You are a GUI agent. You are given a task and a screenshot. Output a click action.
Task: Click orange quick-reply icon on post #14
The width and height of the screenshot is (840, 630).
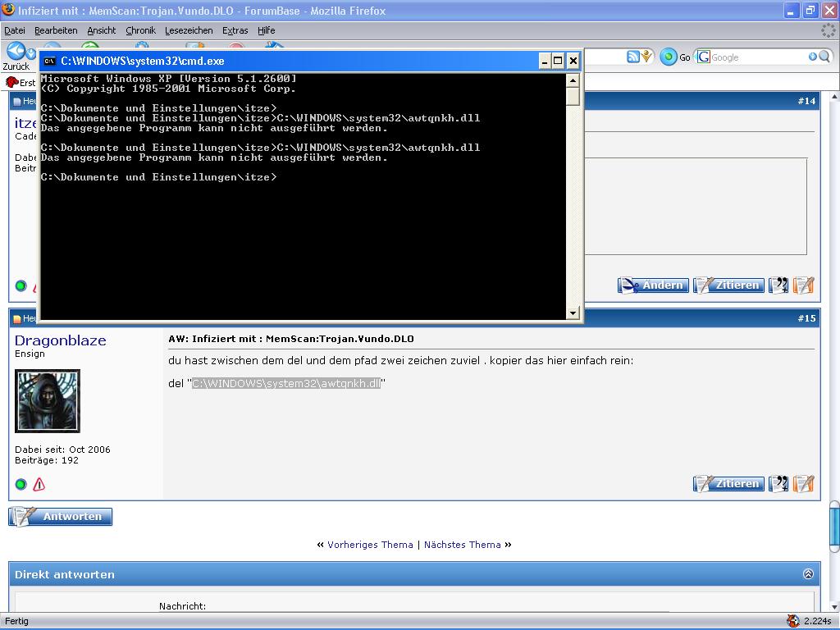click(804, 285)
